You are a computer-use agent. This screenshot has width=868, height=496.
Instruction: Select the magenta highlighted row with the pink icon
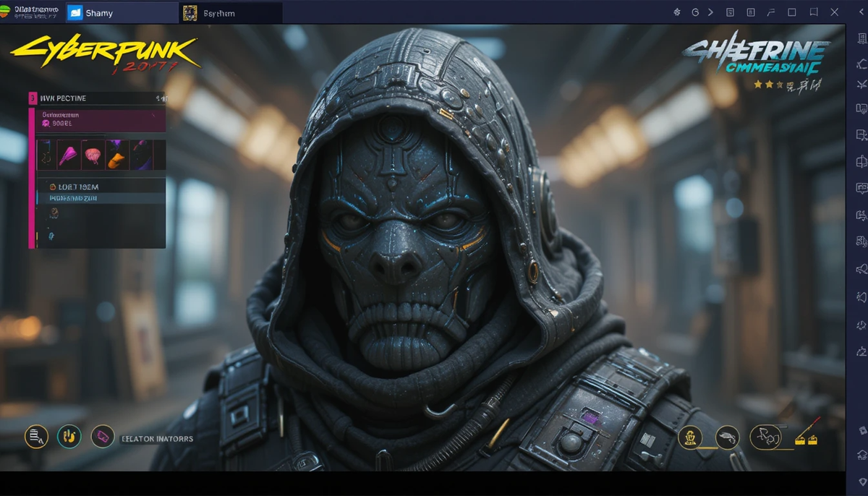101,119
